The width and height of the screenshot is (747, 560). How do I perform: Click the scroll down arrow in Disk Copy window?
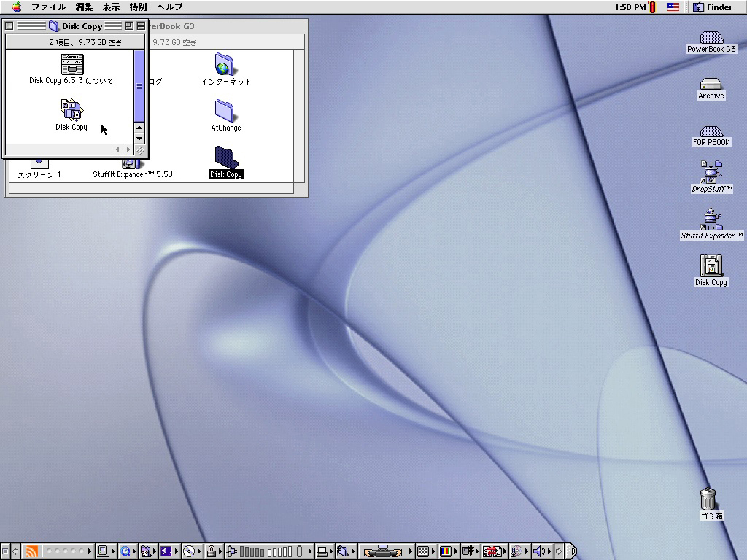(139, 139)
